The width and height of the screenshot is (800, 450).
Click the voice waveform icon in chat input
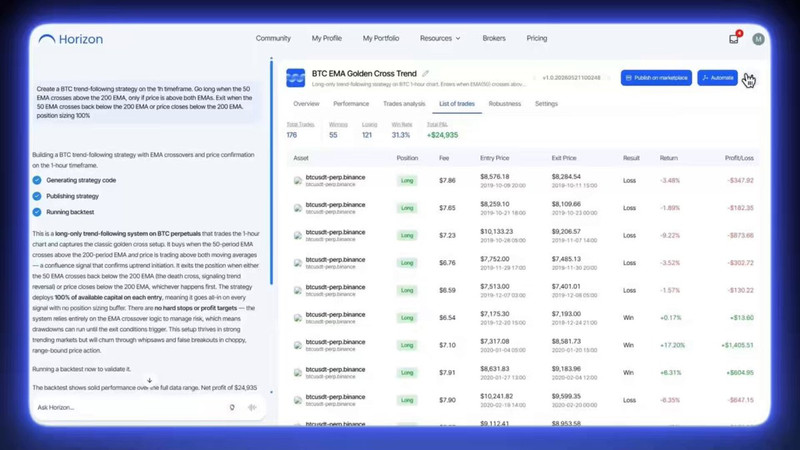(252, 407)
